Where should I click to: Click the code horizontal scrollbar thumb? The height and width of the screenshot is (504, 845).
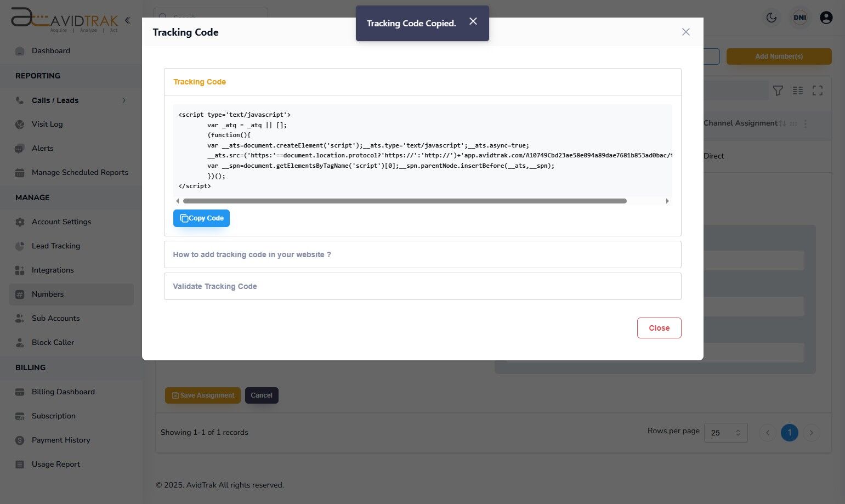[x=405, y=201]
